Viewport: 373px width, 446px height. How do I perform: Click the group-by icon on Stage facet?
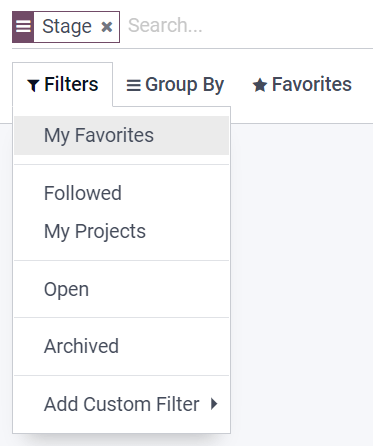point(23,27)
